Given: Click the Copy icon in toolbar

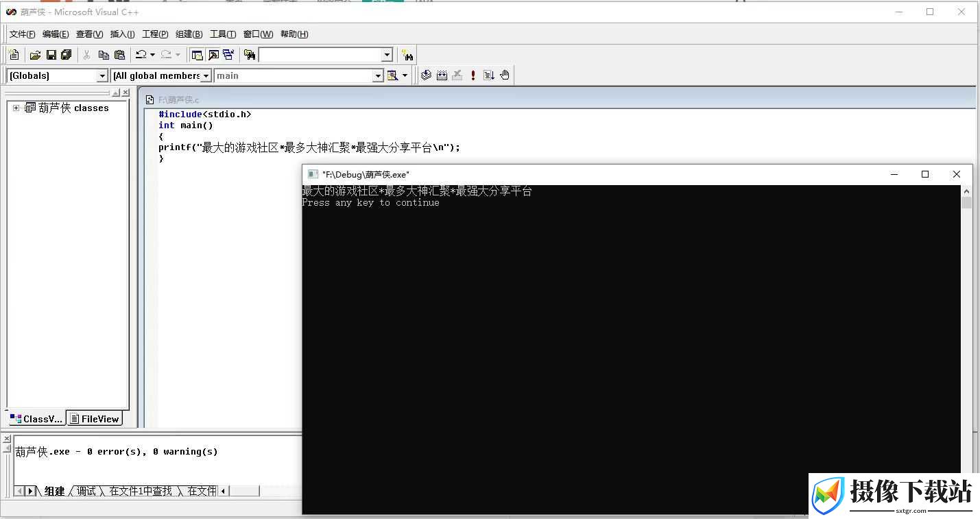Looking at the screenshot, I should click(104, 55).
